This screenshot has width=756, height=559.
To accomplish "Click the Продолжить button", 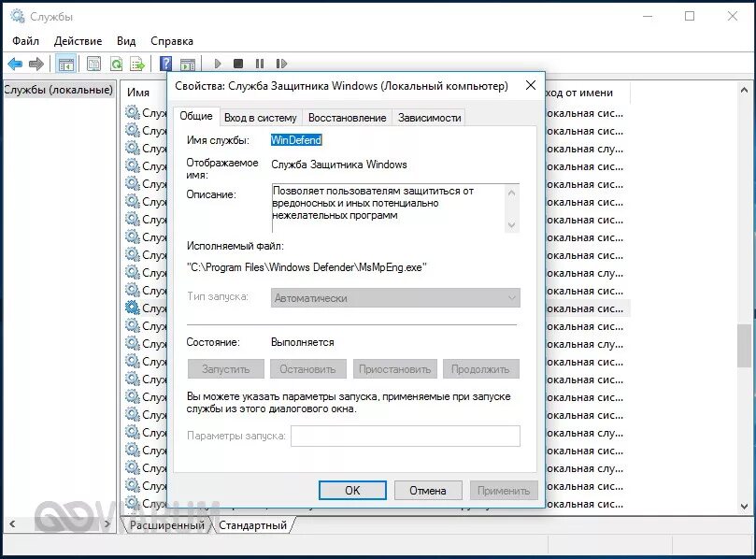I will pos(480,369).
